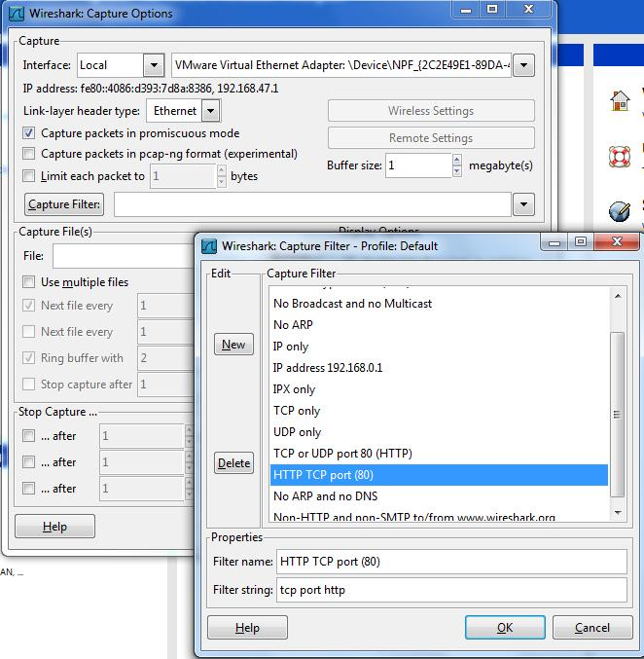Click Capture Filter: button in Capture Options
The image size is (644, 659).
tap(64, 204)
